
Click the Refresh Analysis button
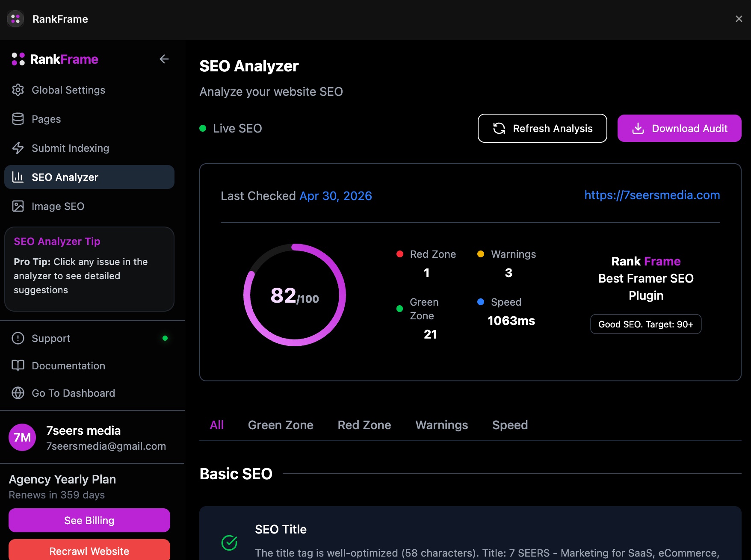[542, 128]
